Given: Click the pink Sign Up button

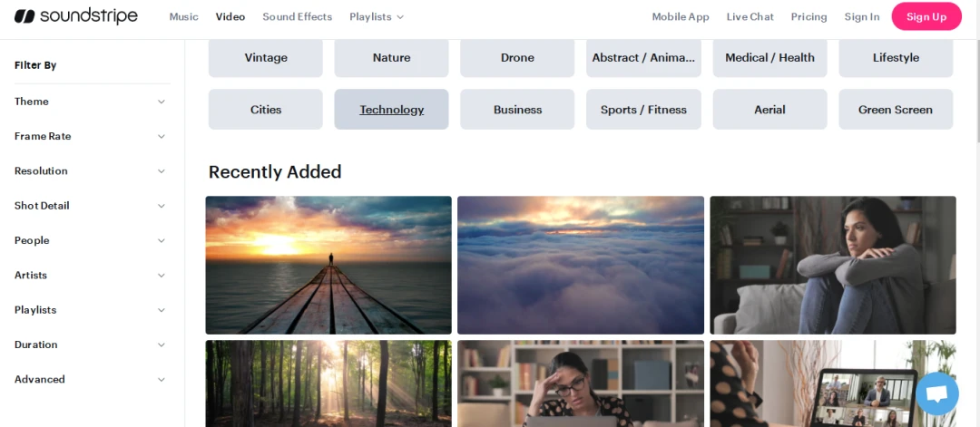Looking at the screenshot, I should [926, 17].
